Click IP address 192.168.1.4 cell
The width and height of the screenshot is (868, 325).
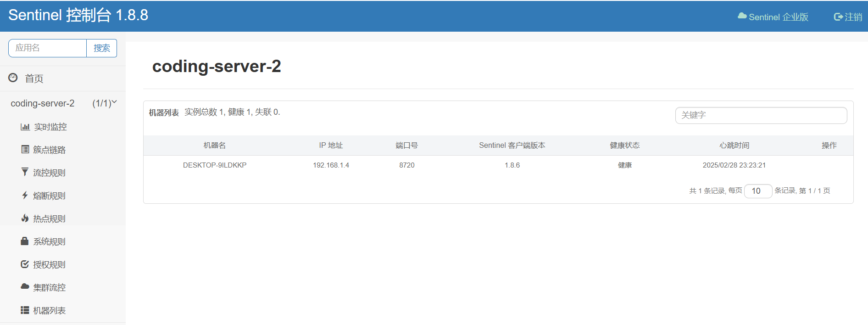tap(331, 165)
